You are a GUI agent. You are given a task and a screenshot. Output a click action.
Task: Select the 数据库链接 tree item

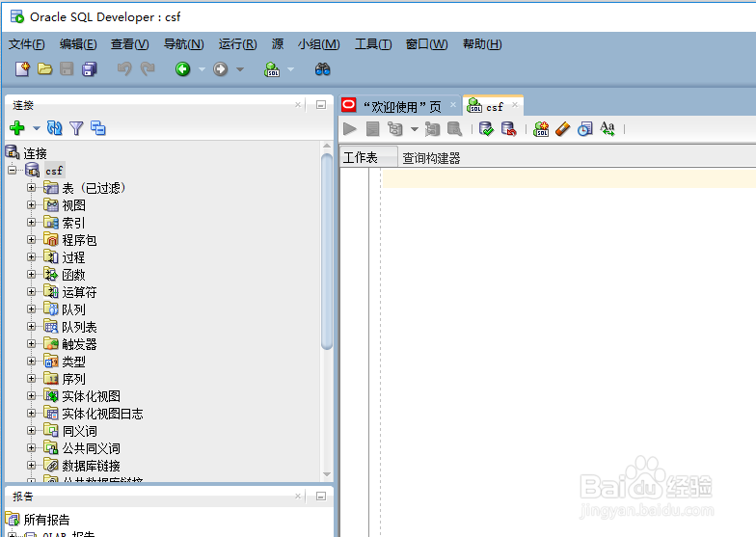pos(91,466)
